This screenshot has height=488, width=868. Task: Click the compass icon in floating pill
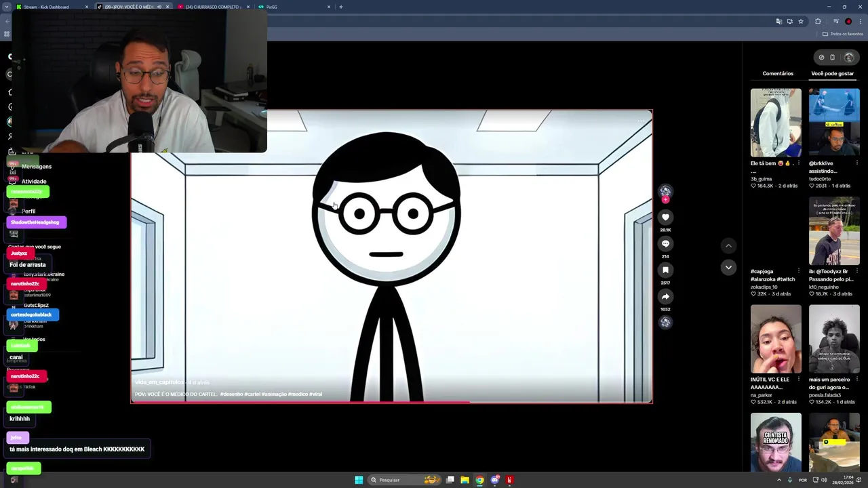click(821, 58)
